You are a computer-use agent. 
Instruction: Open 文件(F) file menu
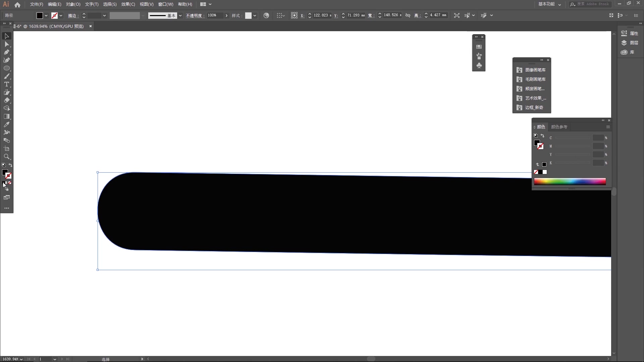[37, 4]
